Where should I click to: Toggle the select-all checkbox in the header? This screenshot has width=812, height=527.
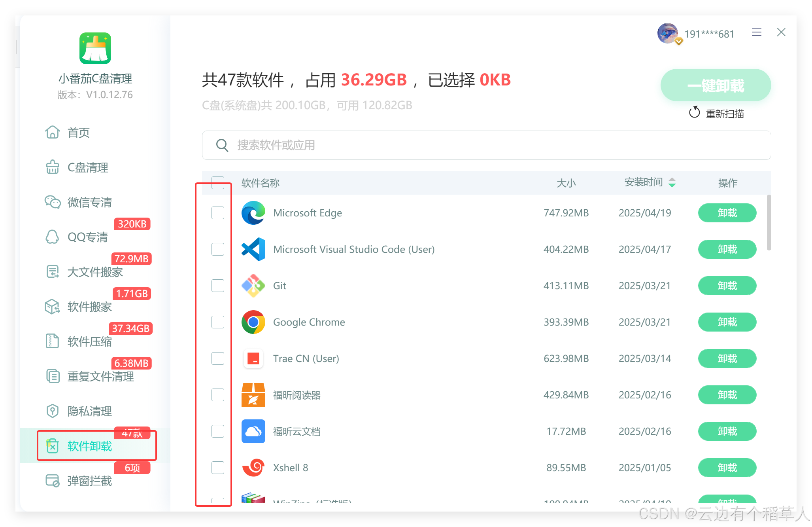tap(218, 183)
